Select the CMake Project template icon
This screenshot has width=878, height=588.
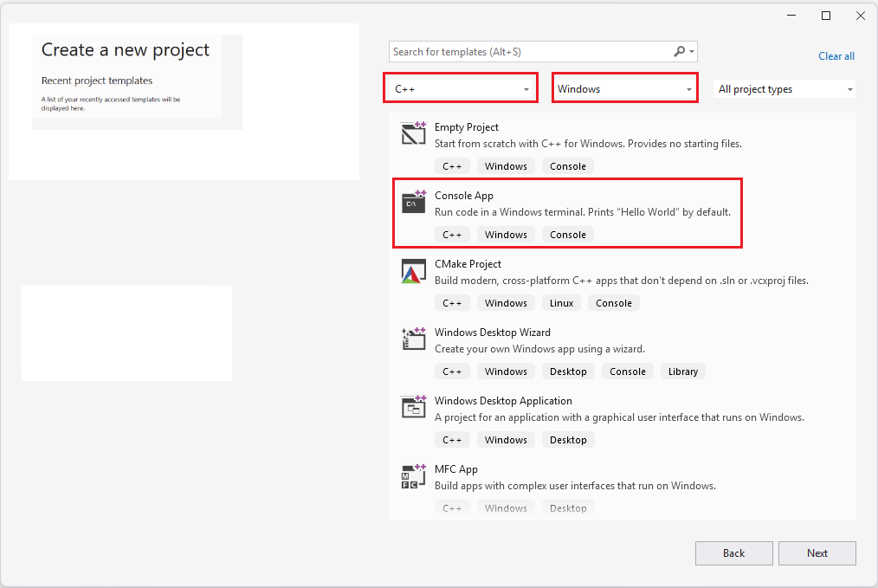pyautogui.click(x=413, y=271)
